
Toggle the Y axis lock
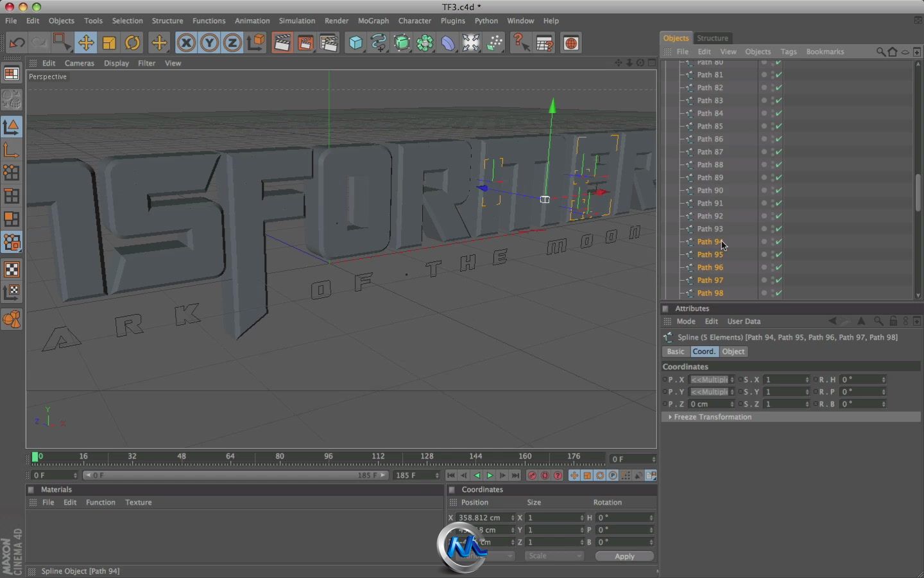coord(209,43)
